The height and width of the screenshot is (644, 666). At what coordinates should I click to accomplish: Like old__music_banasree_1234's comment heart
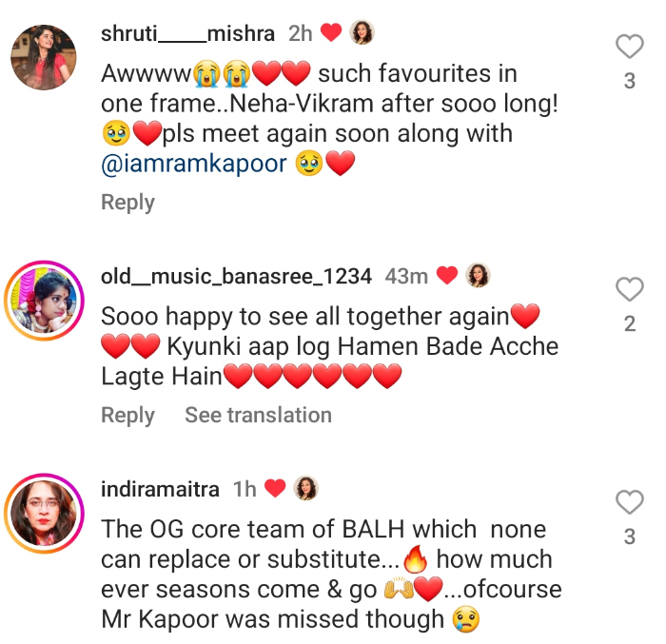point(630,289)
